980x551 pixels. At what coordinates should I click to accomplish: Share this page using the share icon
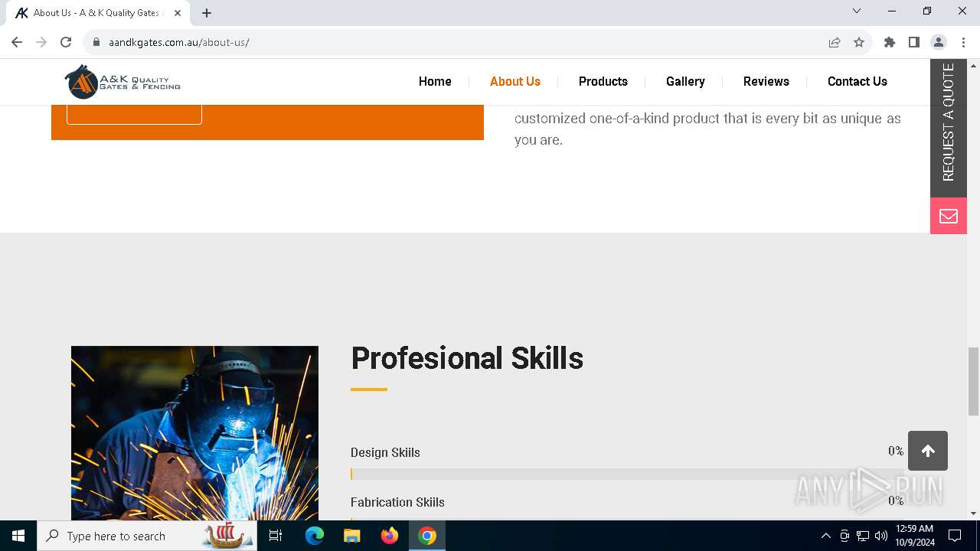(835, 42)
